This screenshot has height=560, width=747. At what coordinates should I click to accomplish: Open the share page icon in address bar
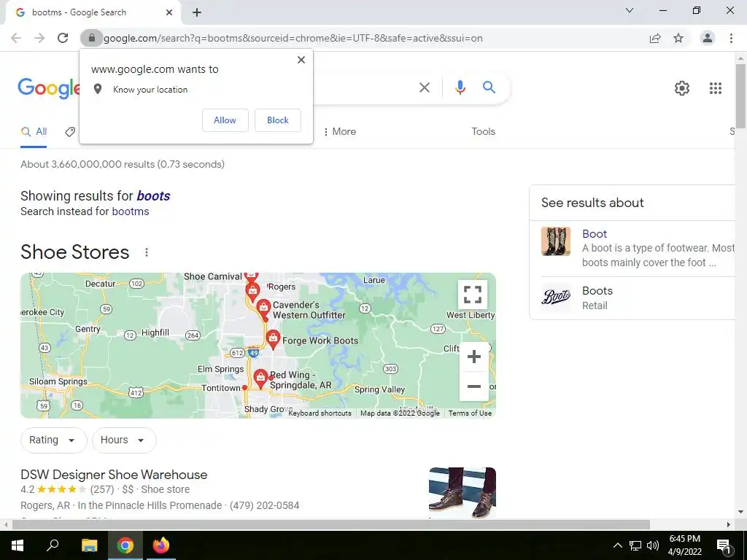coord(655,38)
